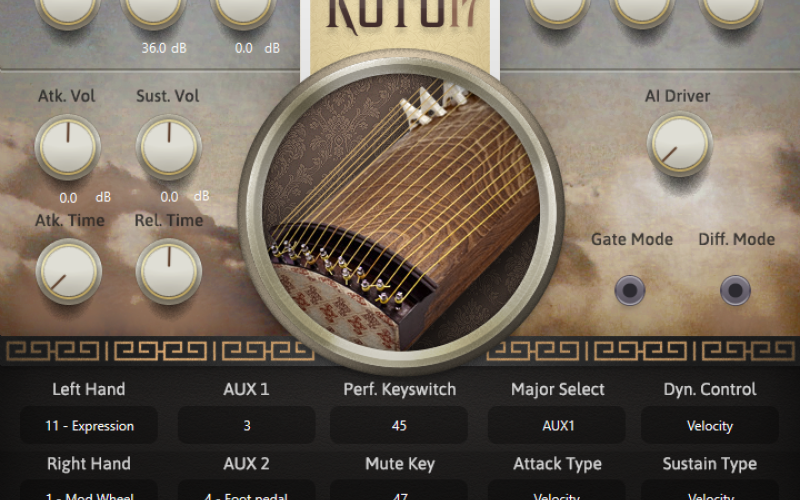Click the Atk. Time knob
The width and height of the screenshot is (800, 500).
(x=68, y=271)
